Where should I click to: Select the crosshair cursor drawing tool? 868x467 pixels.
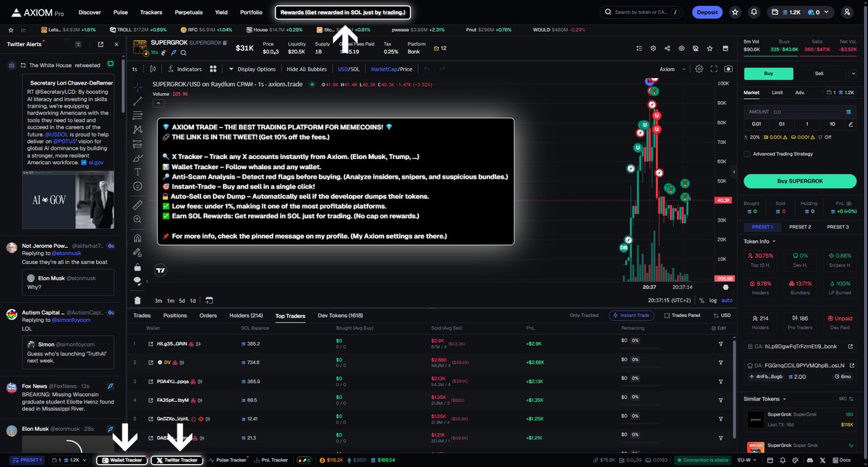137,87
